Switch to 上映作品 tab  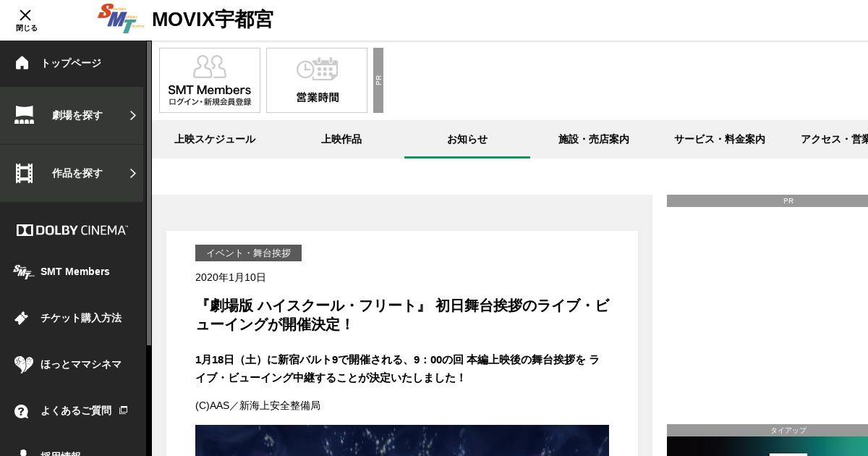coord(341,139)
